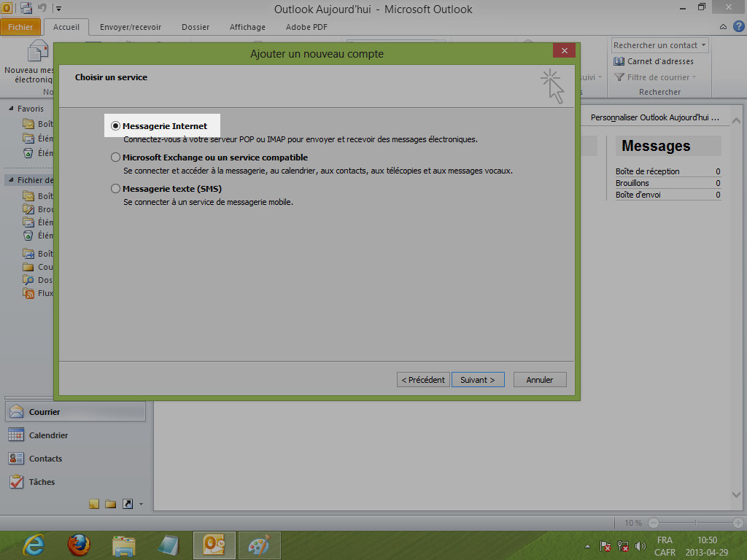Open Éléments envoyés under Favoris
The height and width of the screenshot is (560, 747).
(37, 139)
